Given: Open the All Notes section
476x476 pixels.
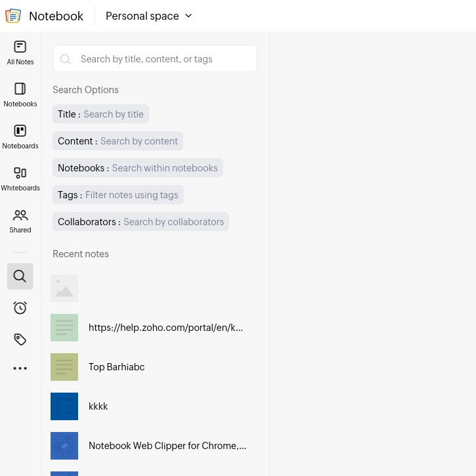Looking at the screenshot, I should tap(20, 53).
